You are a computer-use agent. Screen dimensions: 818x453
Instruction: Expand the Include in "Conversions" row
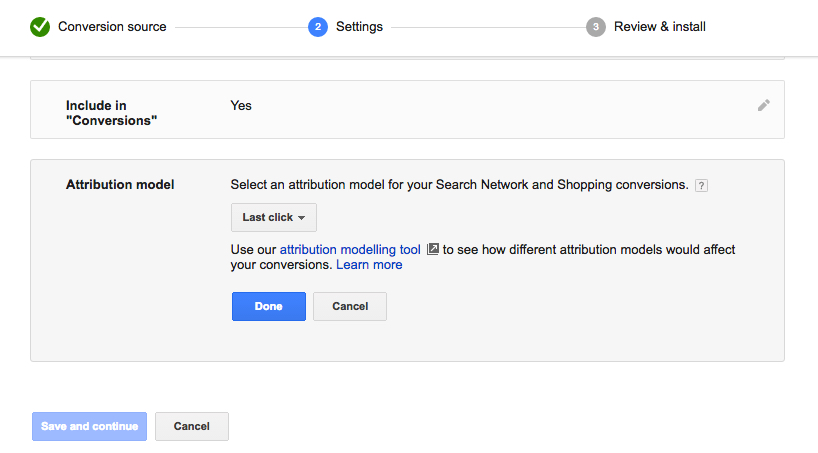click(x=407, y=110)
